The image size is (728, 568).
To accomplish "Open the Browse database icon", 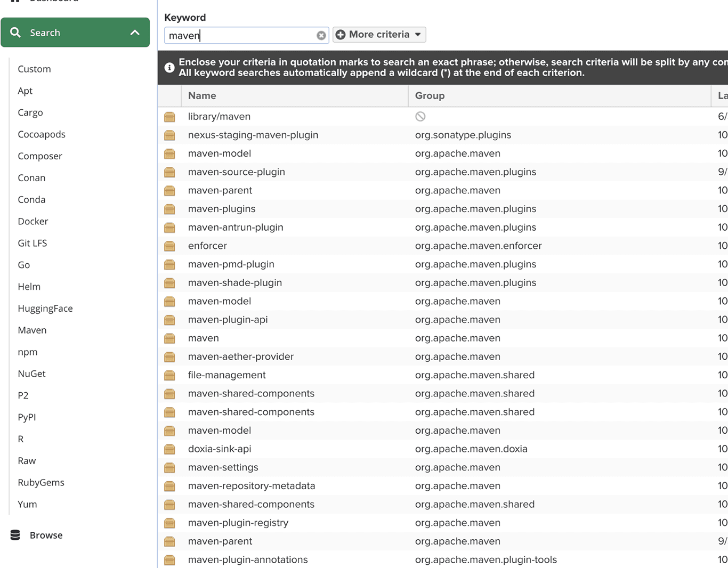I will point(15,535).
